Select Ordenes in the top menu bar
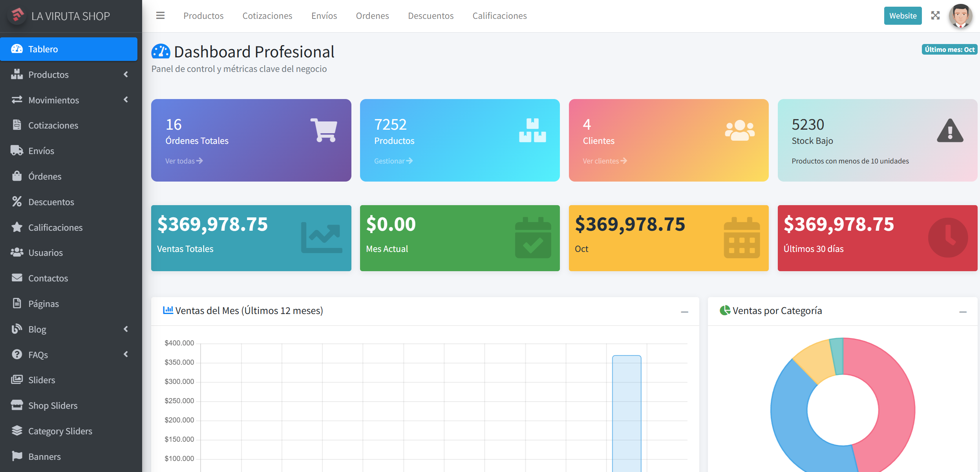980x472 pixels. coord(372,16)
